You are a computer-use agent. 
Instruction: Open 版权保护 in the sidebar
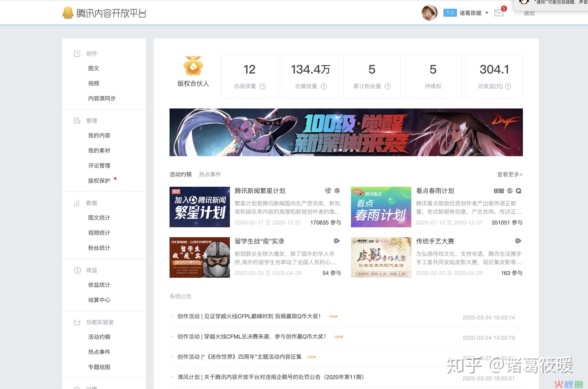(x=99, y=181)
